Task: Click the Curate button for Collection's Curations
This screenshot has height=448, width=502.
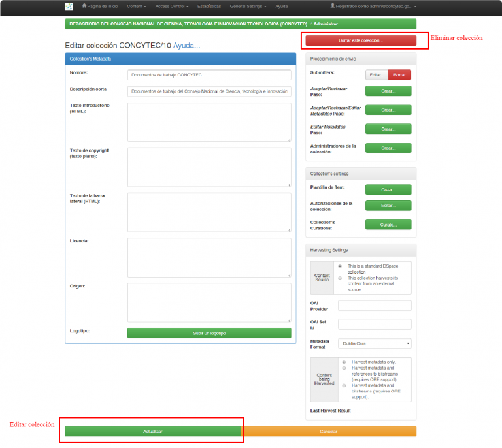Action: tap(388, 225)
